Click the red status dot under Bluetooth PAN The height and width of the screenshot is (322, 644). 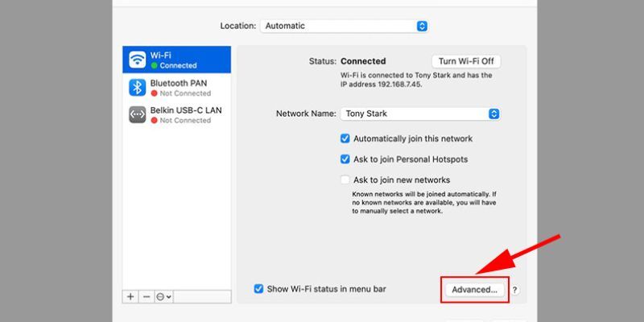coord(154,93)
